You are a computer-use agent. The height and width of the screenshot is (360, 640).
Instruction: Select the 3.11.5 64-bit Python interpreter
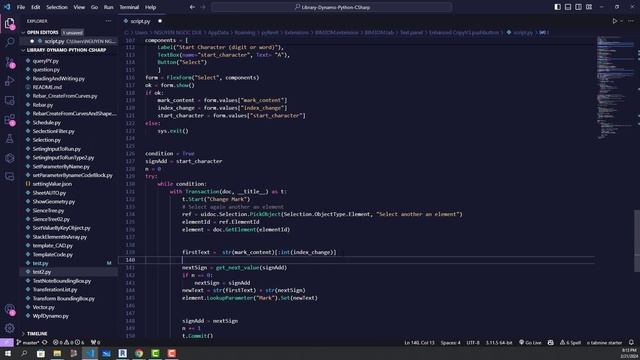tap(499, 342)
